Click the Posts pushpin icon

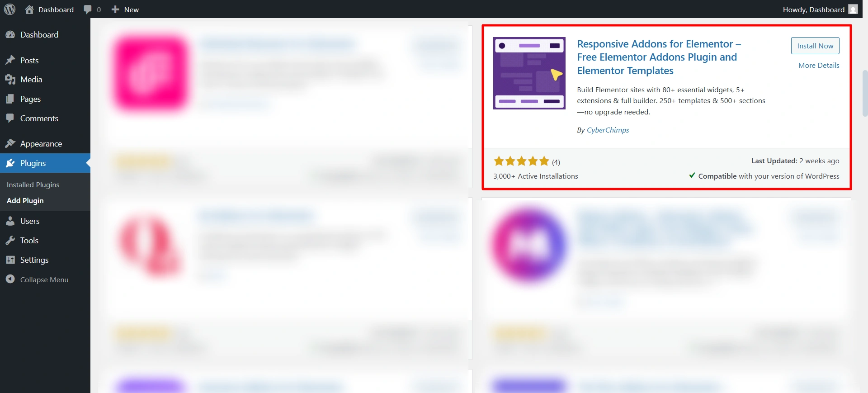pos(10,60)
